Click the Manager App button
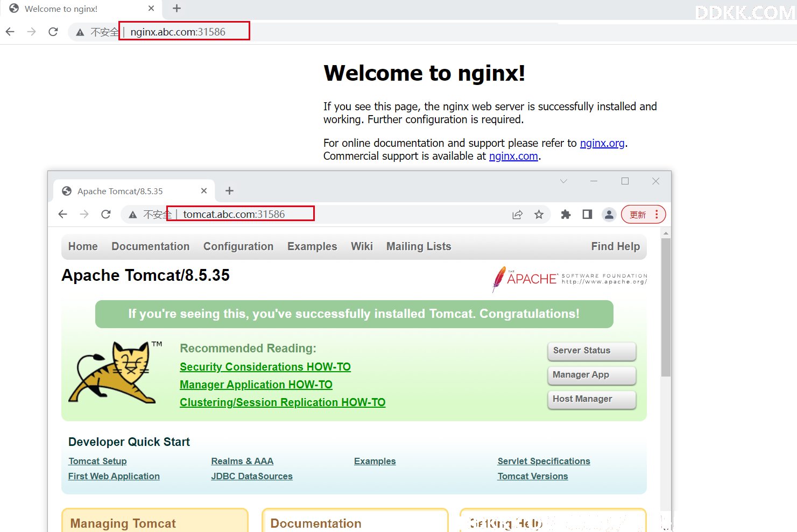This screenshot has height=532, width=797. pos(591,375)
